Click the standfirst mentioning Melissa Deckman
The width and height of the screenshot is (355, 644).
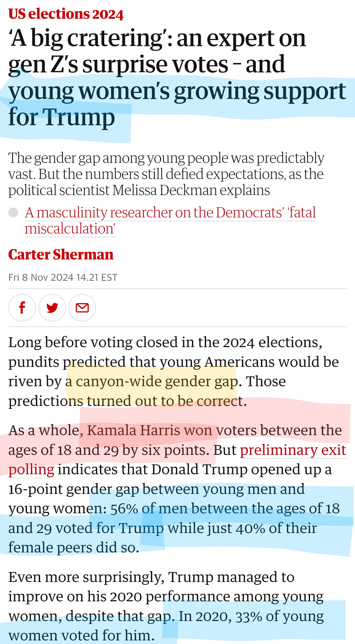pyautogui.click(x=166, y=174)
